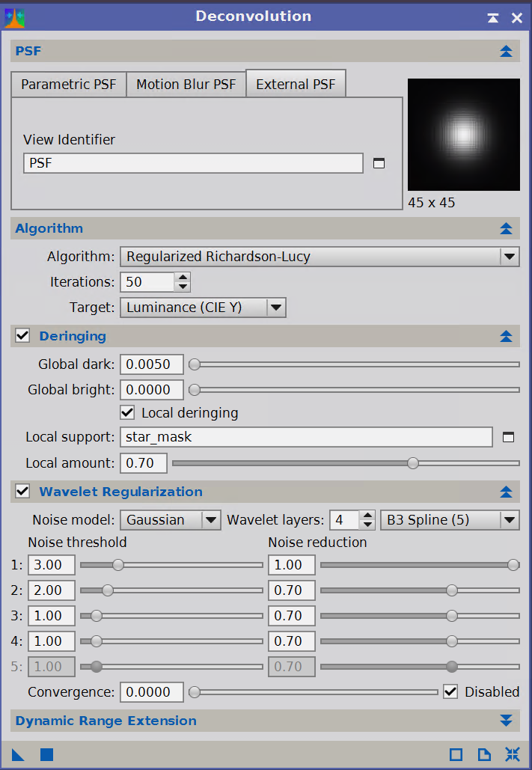Screen dimensions: 532x770
Task: Click the Browse Documentation icon
Action: (x=484, y=755)
